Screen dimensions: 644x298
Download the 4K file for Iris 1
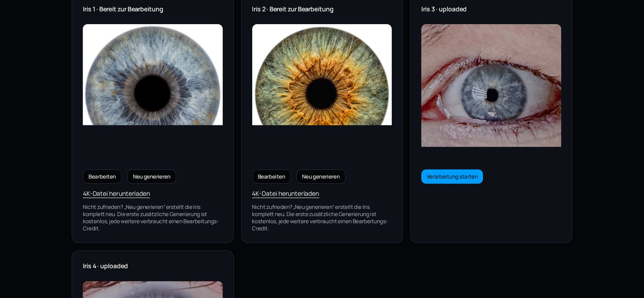[116, 193]
